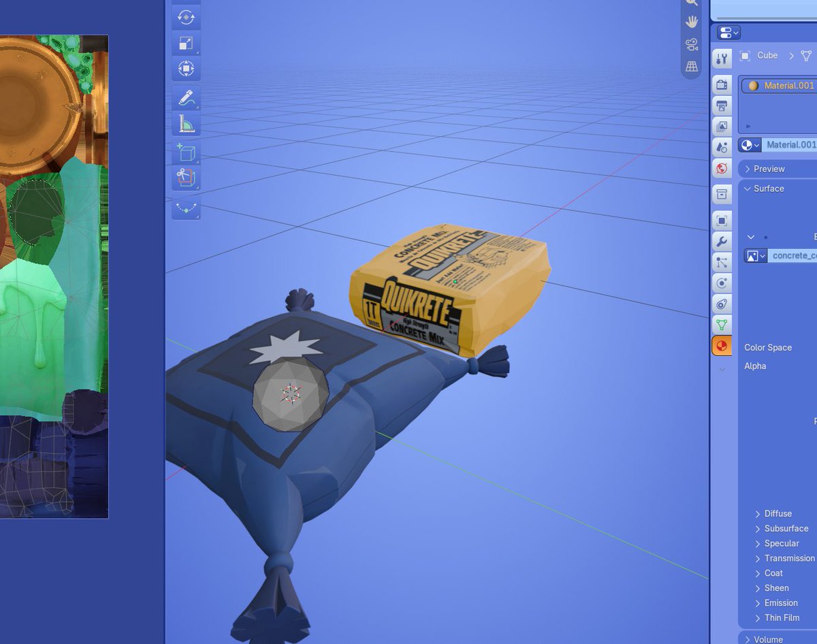817x644 pixels.
Task: Click the Alpha label
Action: tap(755, 366)
